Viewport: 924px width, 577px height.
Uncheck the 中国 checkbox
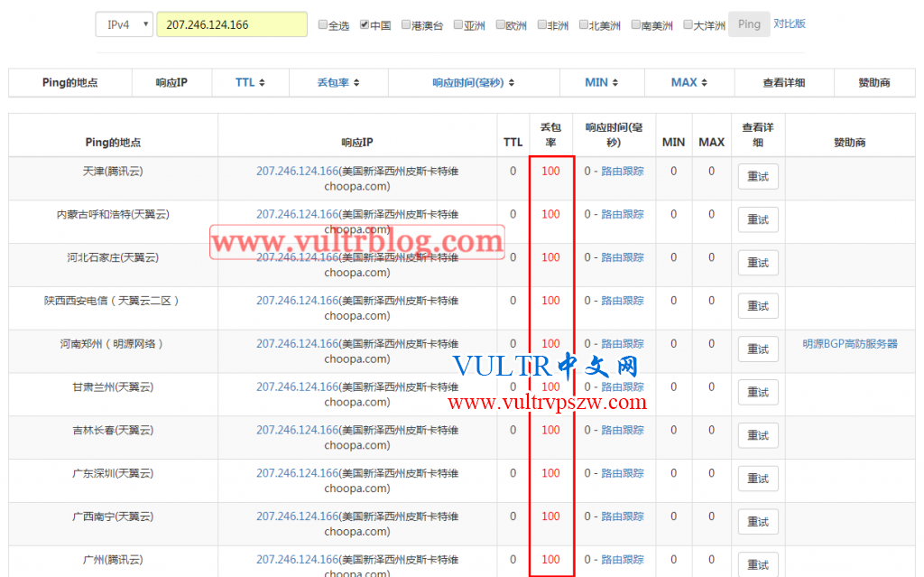[x=365, y=24]
